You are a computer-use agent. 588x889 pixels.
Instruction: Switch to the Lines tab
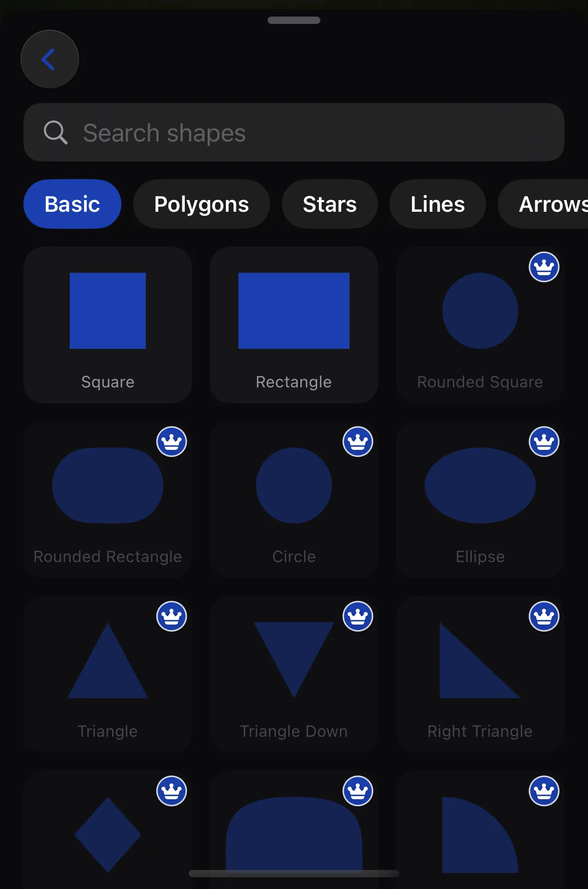(x=437, y=204)
